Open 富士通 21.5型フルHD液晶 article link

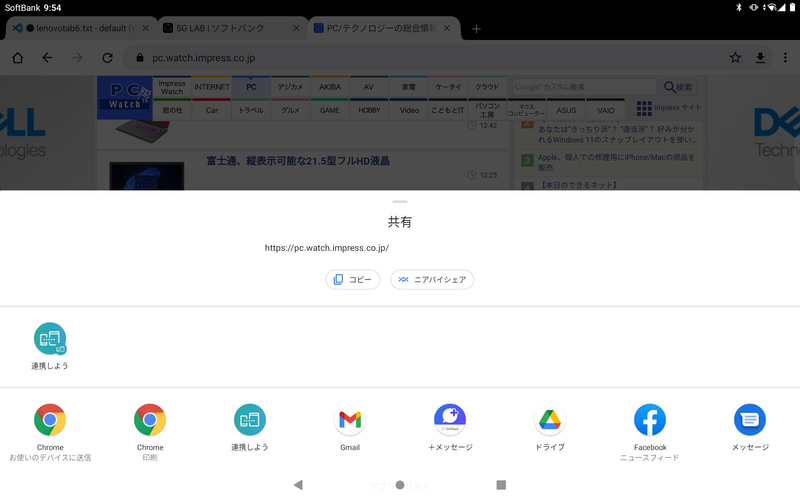pos(298,161)
